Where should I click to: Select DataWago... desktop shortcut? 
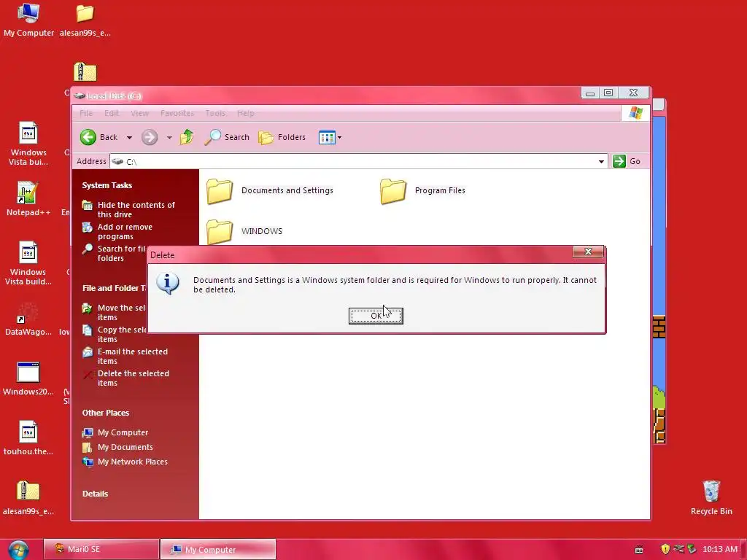pyautogui.click(x=28, y=319)
